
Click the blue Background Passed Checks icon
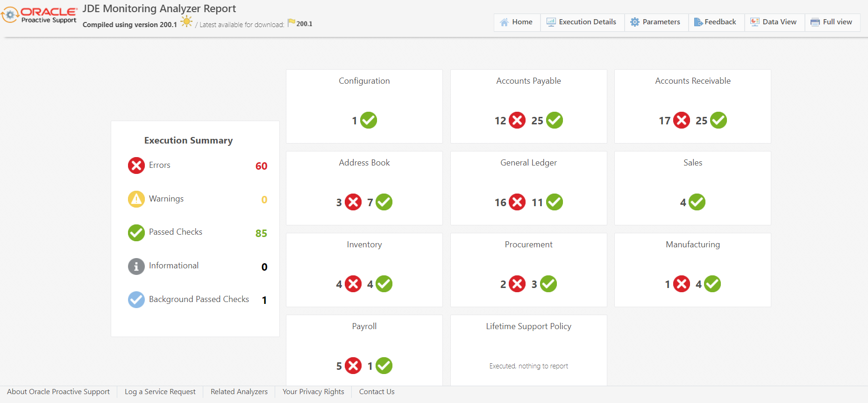click(x=136, y=300)
